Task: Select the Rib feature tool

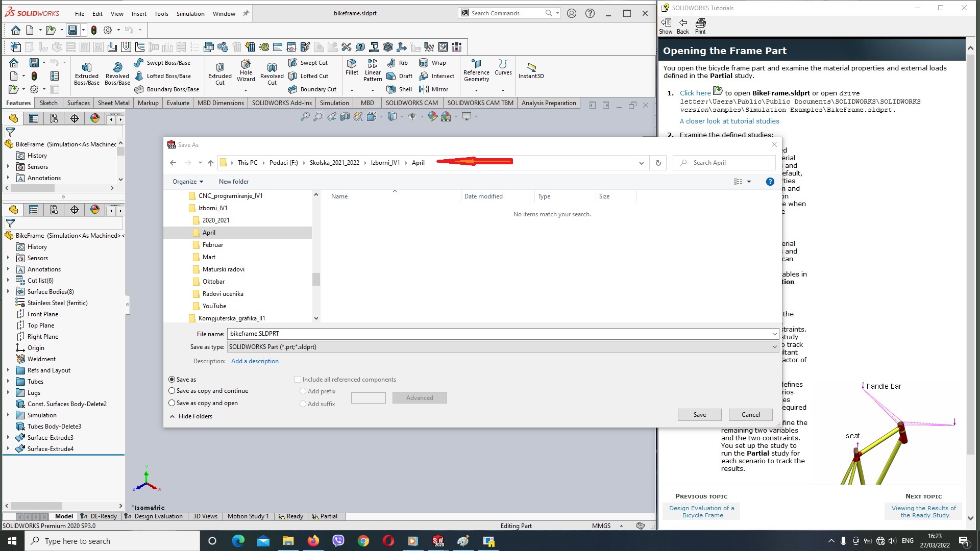Action: [x=398, y=63]
